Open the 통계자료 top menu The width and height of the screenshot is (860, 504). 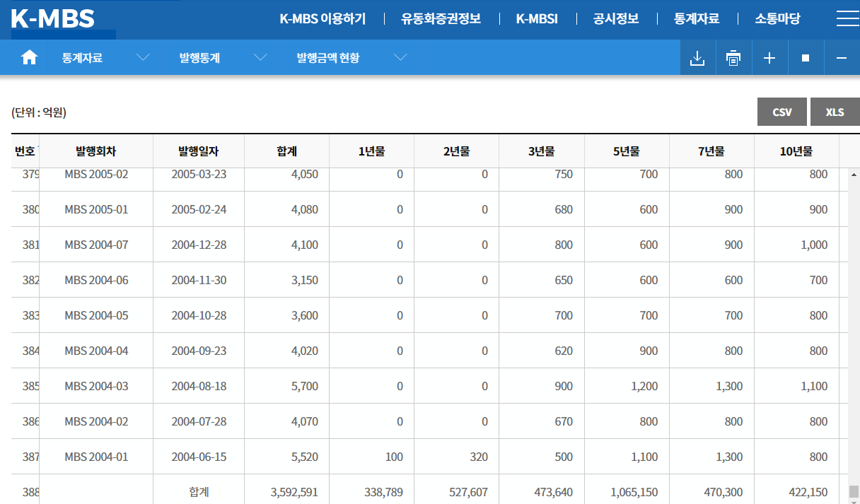[x=697, y=19]
